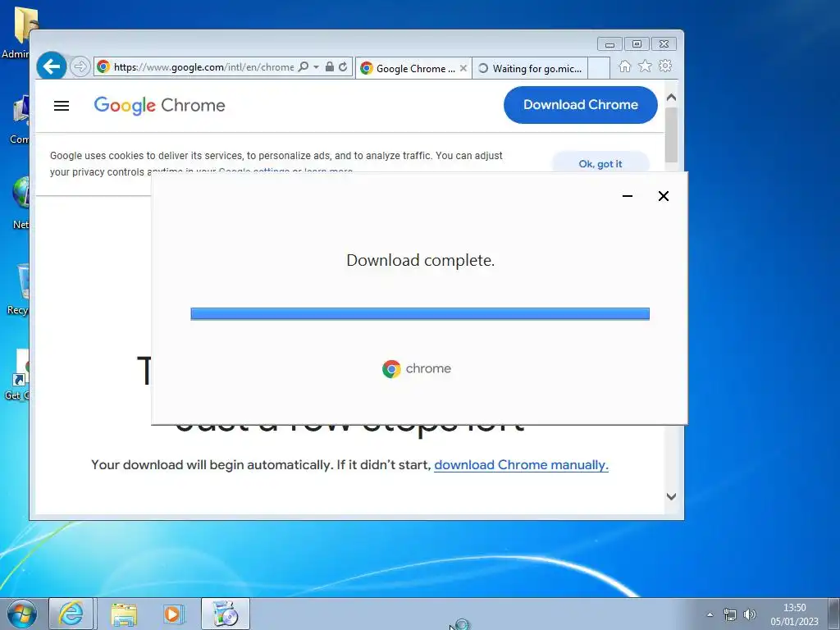The image size is (840, 630).
Task: Click in the IE address field
Action: 203,67
